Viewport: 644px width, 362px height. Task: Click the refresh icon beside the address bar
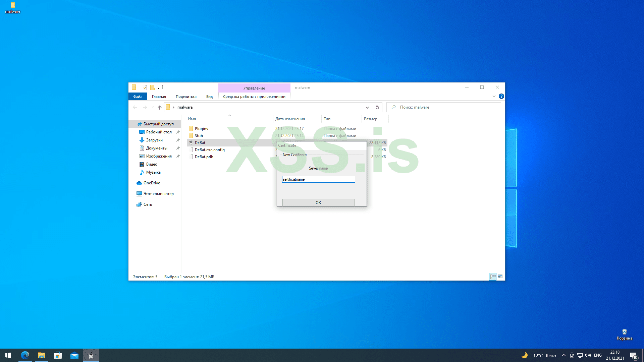click(377, 107)
